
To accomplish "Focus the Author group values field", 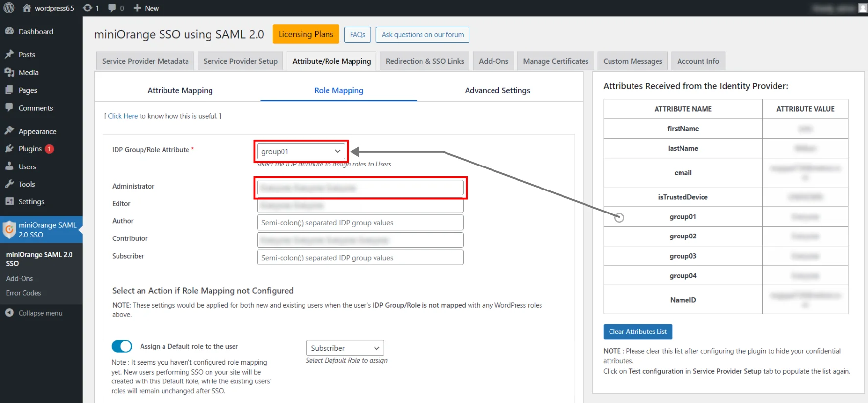I will 360,222.
